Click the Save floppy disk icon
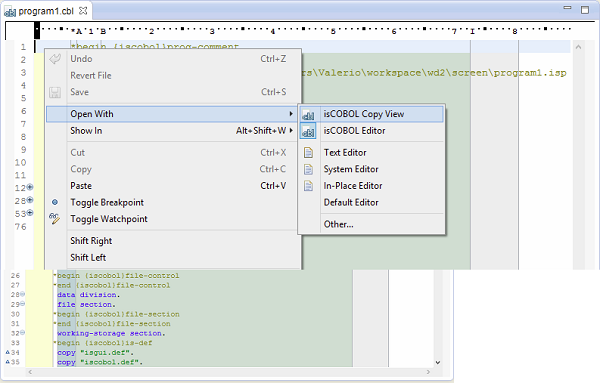This screenshot has width=600, height=383. tap(55, 93)
